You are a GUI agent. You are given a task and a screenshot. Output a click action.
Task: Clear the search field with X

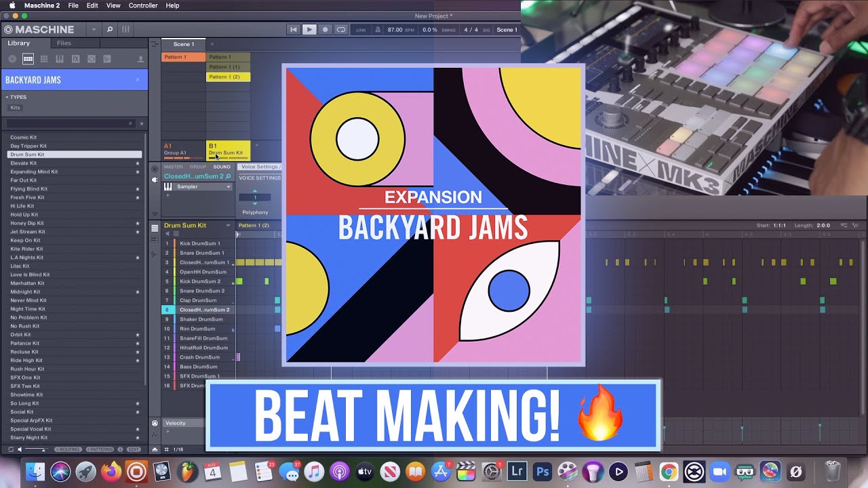[131, 123]
